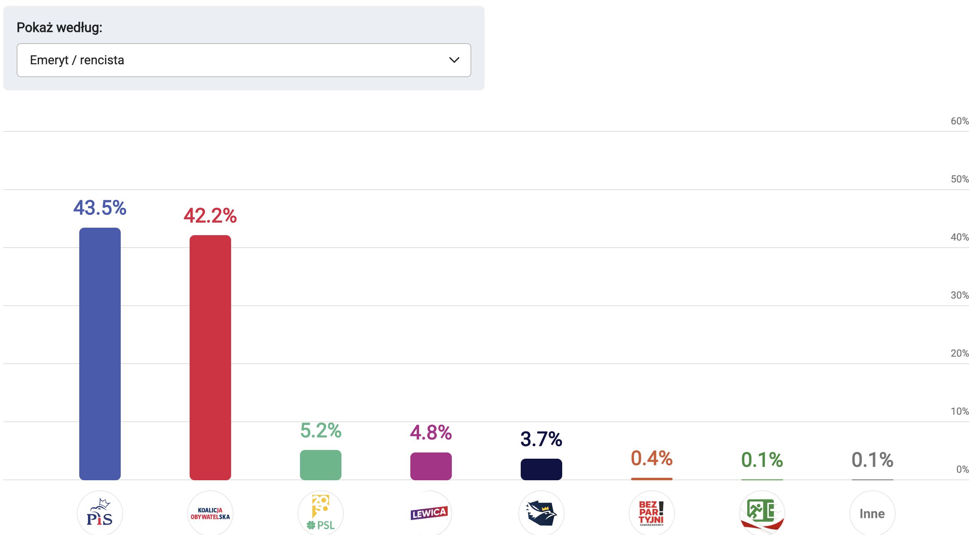Viewport: 980px width, 535px height.
Task: Click the green exit-sign party logo
Action: pos(762,513)
